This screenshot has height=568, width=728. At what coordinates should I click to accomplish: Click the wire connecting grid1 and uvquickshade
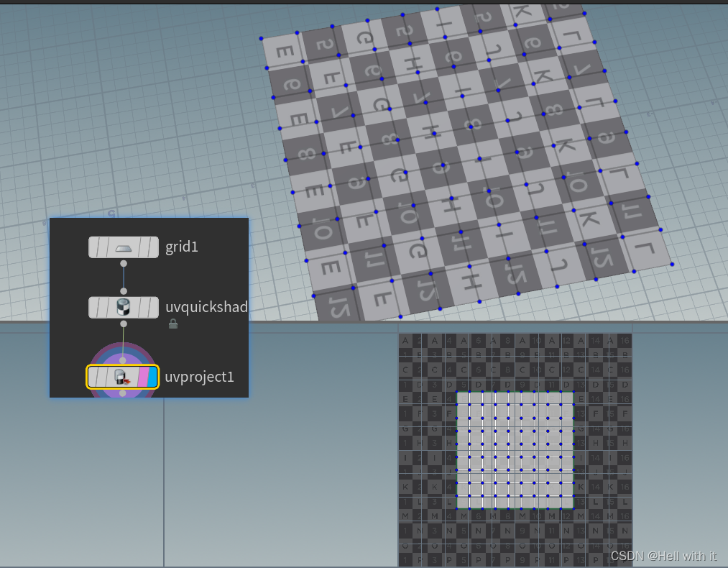click(x=124, y=276)
